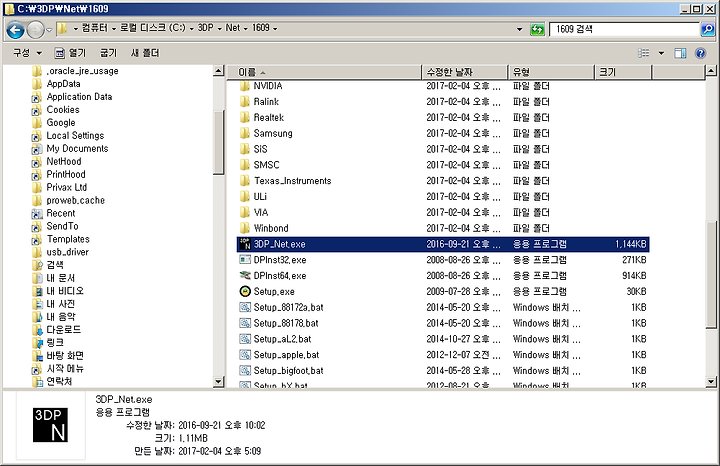720x466 pixels.
Task: Click 컴퓨터 breadcrumb in address bar
Action: [x=95, y=28]
